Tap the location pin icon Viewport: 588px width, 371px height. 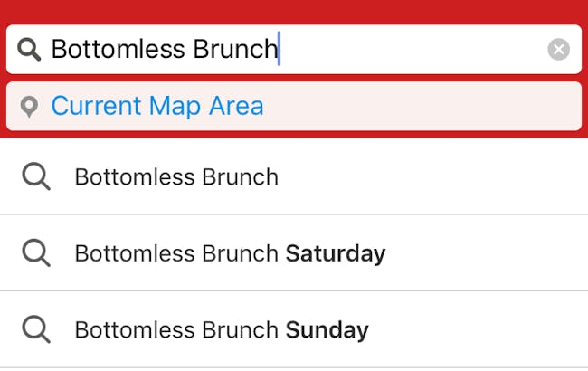(x=29, y=107)
